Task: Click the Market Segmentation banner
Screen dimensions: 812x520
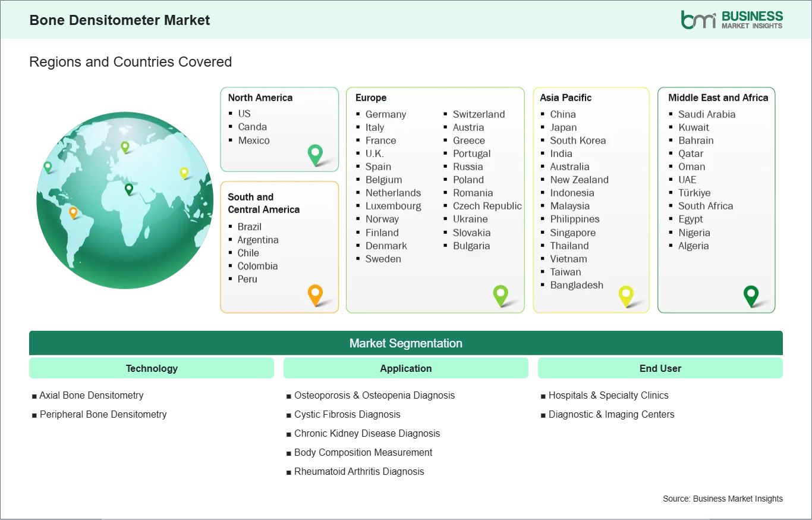Action: point(405,343)
